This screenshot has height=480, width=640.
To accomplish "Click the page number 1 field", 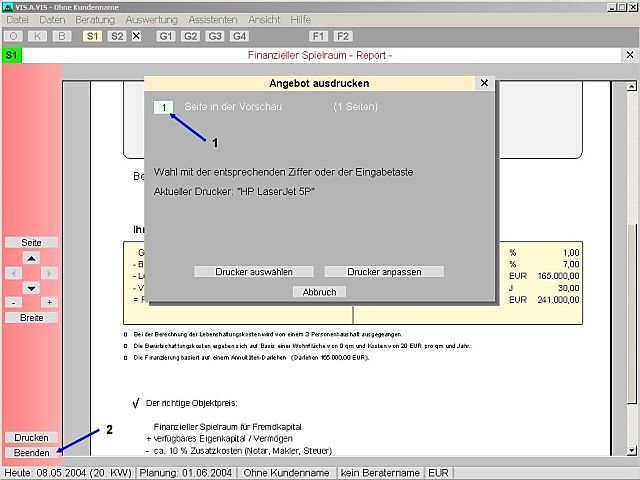I will click(163, 106).
